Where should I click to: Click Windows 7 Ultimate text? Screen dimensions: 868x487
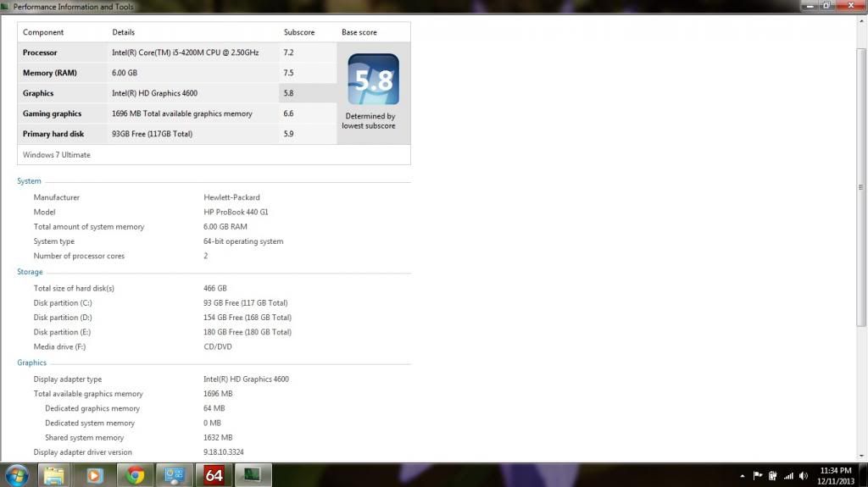pyautogui.click(x=57, y=155)
